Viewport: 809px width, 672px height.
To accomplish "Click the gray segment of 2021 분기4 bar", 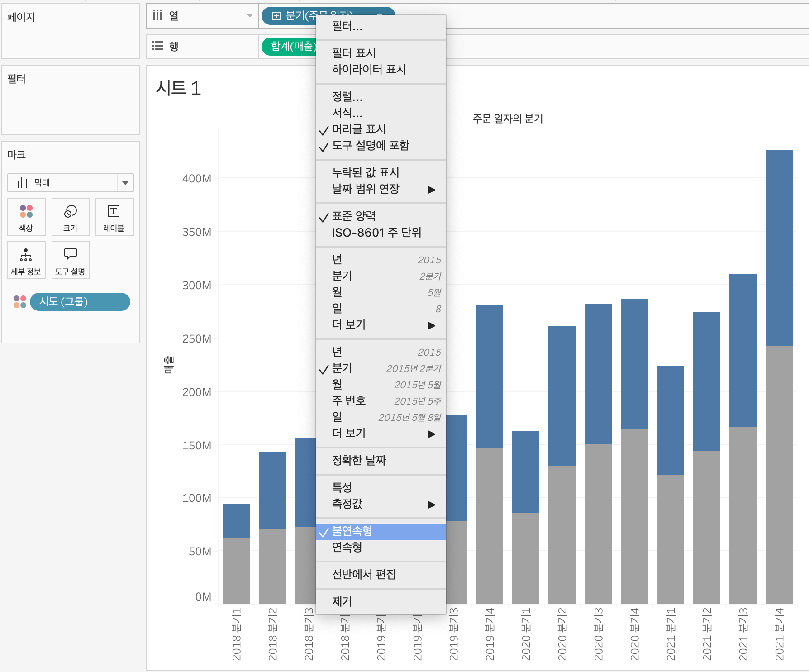I will pyautogui.click(x=779, y=475).
